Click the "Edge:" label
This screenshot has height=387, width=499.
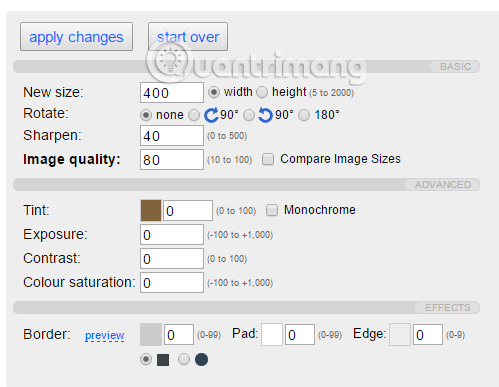click(369, 333)
